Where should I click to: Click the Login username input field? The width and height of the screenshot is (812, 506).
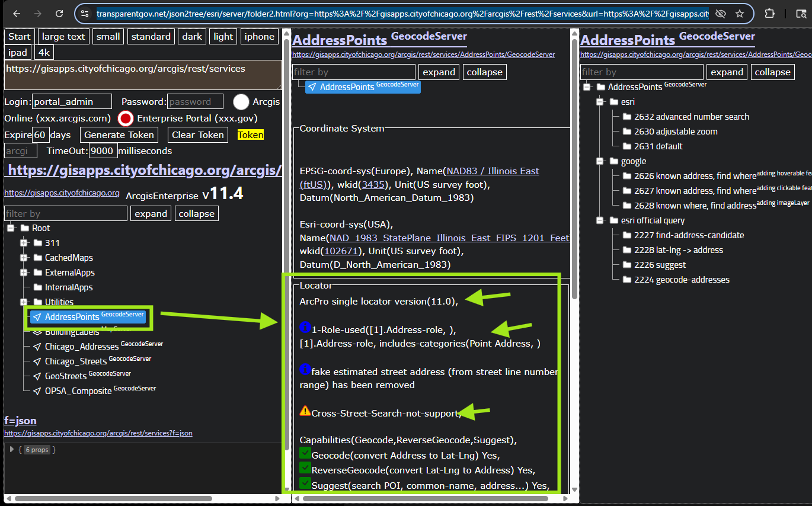(72, 102)
